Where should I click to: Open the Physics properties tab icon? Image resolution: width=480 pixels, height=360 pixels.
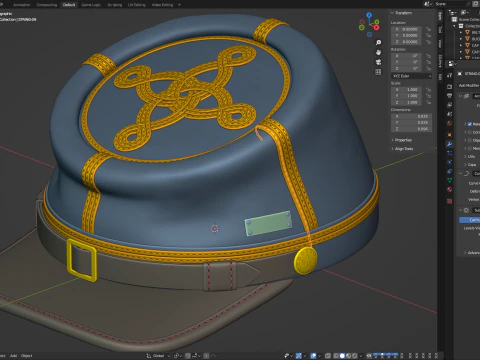(x=449, y=162)
